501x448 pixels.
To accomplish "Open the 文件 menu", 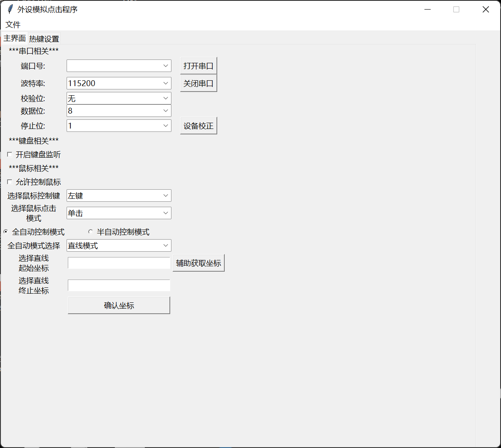I will pyautogui.click(x=13, y=25).
